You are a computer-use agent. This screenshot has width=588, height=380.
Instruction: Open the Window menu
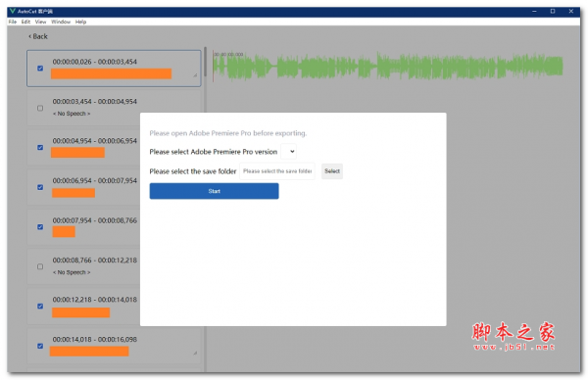pyautogui.click(x=61, y=22)
